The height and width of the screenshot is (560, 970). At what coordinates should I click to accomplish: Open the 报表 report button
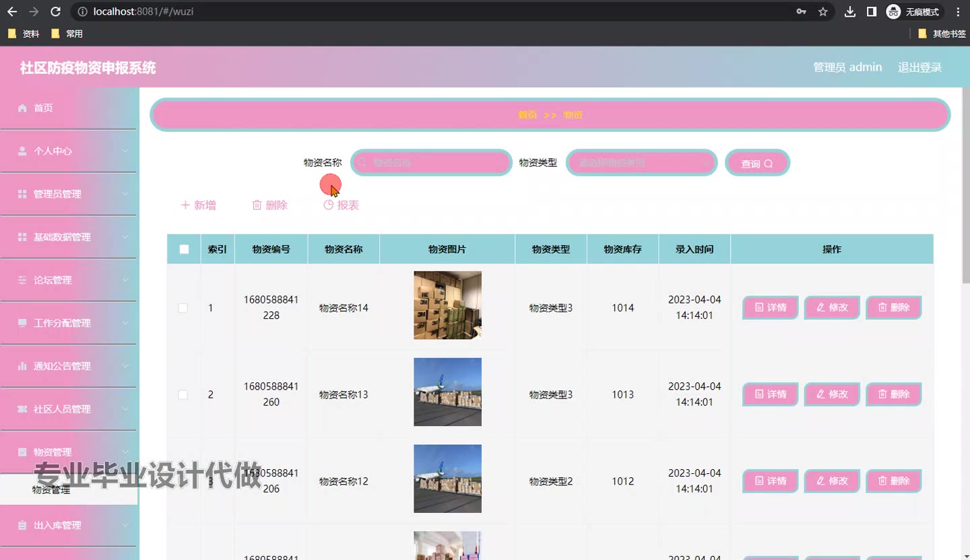coord(341,205)
